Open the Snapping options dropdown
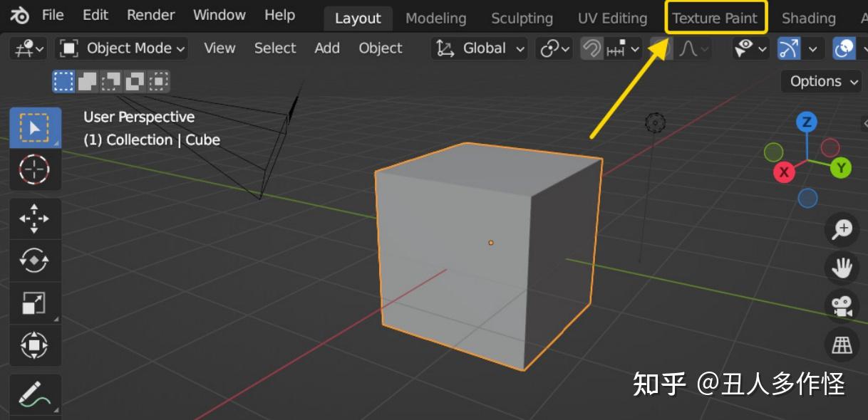This screenshot has width=868, height=420. (x=624, y=48)
